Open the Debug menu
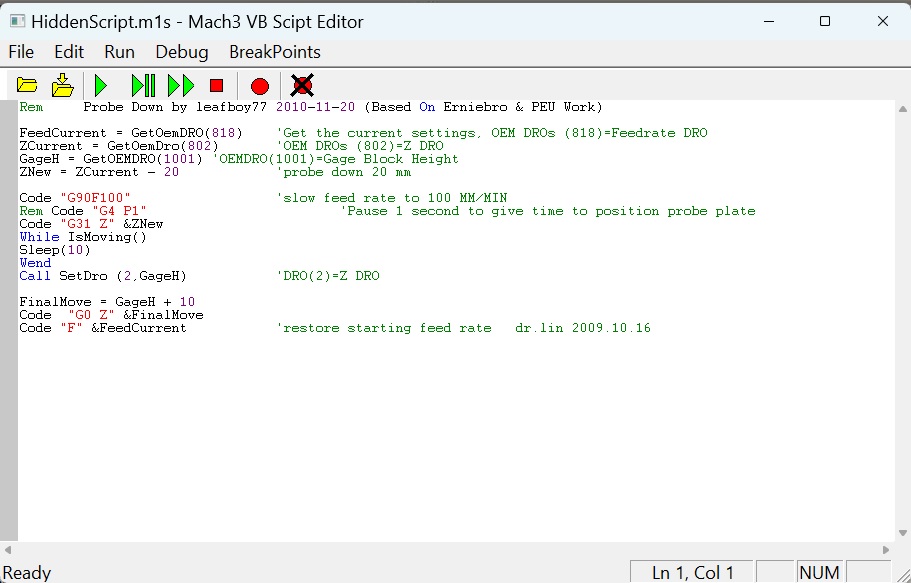Screen dimensions: 911x583 (x=182, y=52)
